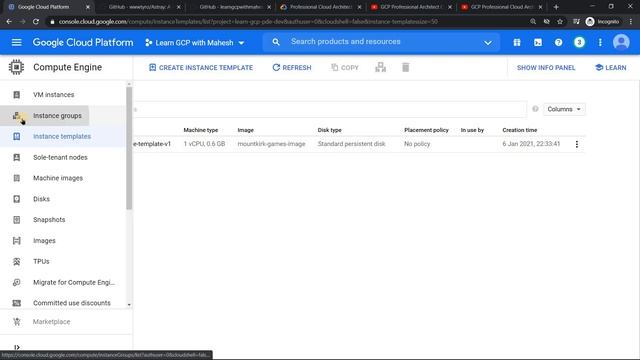This screenshot has width=640, height=360.
Task: Open TPUs page
Action: (41, 261)
